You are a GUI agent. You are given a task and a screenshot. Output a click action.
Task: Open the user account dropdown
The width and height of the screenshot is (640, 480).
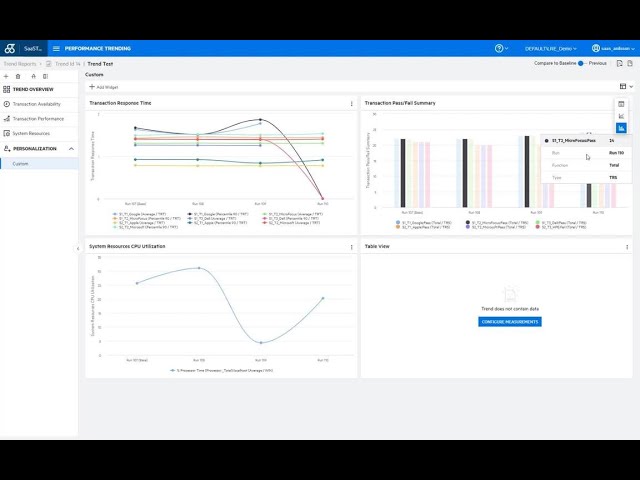coord(613,49)
